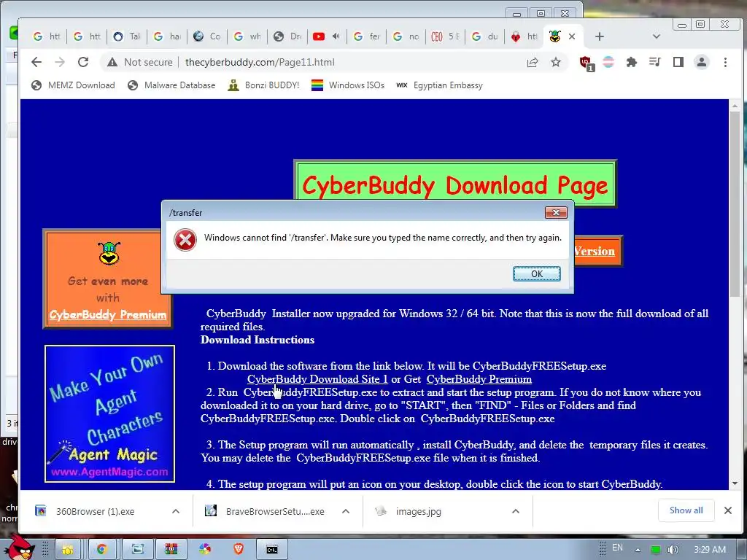Open the Extensions puzzle menu
This screenshot has height=560, width=747.
click(x=632, y=62)
